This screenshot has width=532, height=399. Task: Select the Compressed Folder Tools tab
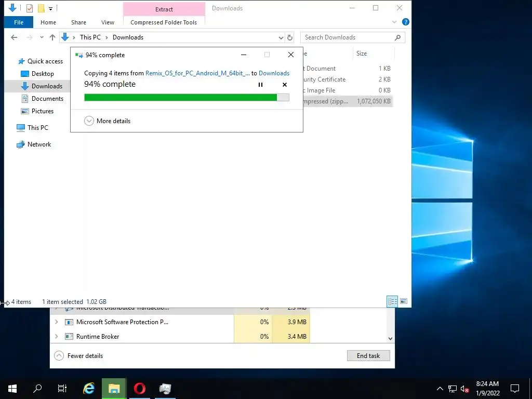164,22
